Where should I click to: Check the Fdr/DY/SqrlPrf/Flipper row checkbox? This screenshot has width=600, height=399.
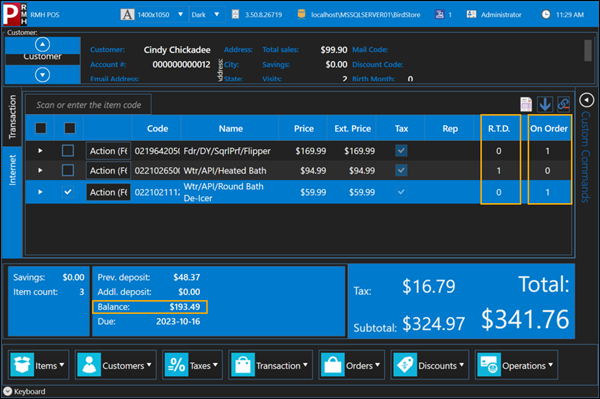68,150
